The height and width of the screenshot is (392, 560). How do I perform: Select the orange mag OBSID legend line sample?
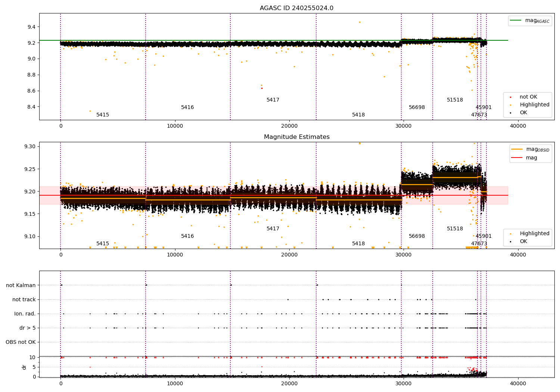[x=517, y=149]
